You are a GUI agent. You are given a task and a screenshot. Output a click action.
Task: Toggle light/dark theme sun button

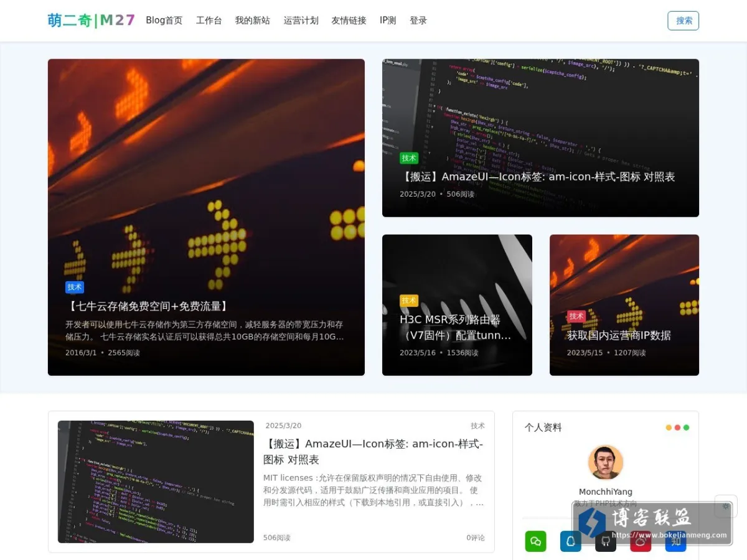[x=726, y=506]
